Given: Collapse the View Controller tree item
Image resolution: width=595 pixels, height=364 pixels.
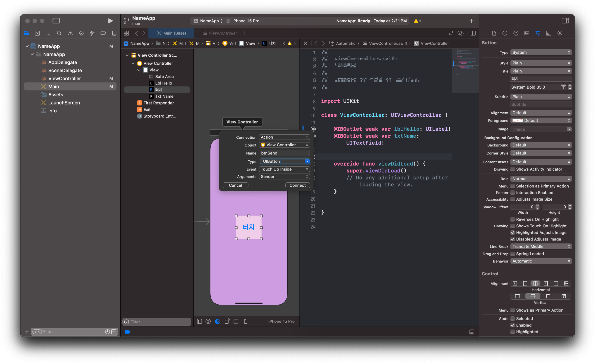Looking at the screenshot, I should click(x=133, y=63).
